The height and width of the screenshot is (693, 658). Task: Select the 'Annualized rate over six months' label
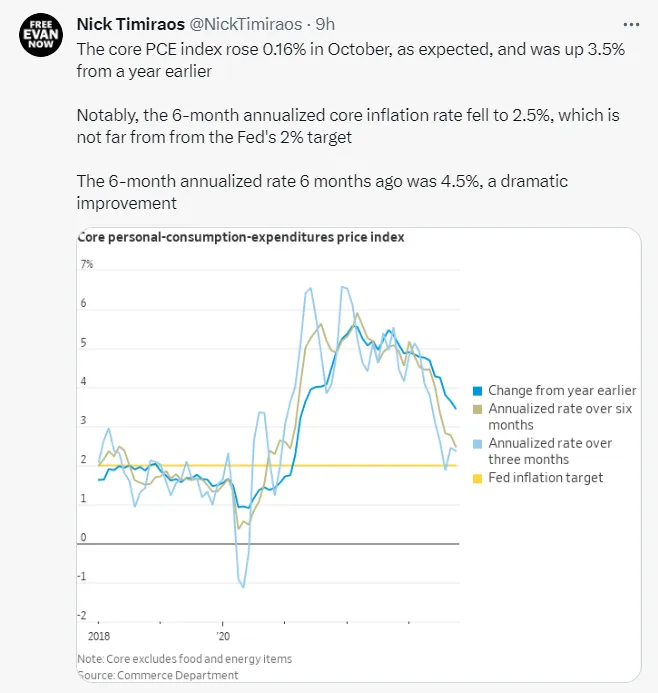(x=560, y=417)
